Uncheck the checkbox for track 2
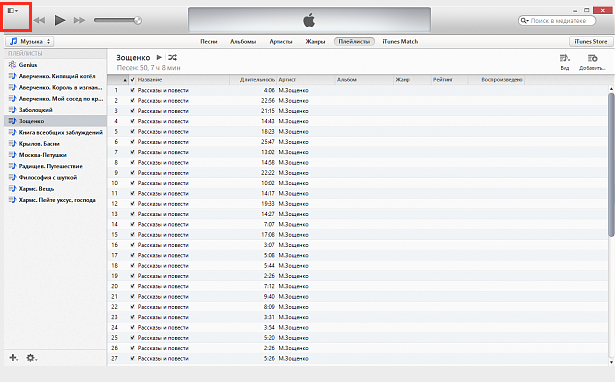 (x=133, y=100)
